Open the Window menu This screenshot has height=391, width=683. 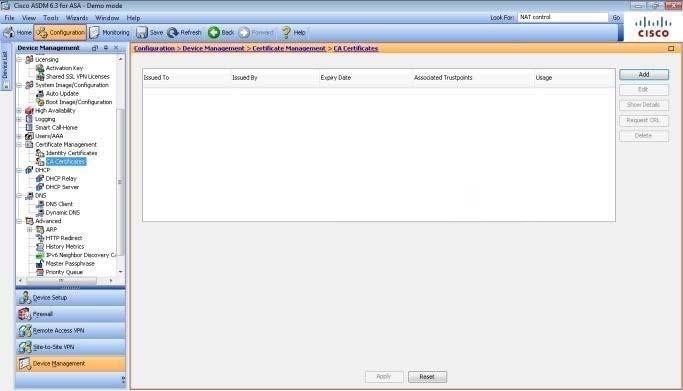107,18
